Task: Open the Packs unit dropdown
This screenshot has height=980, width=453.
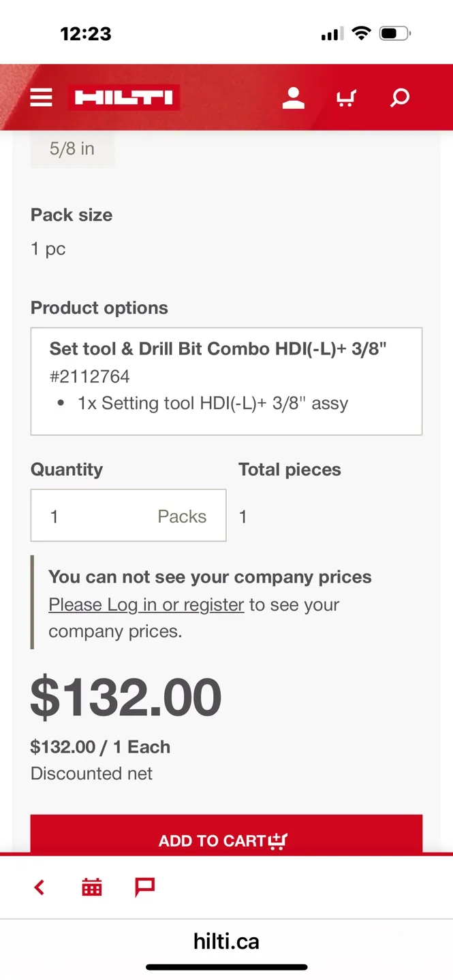Action: pyautogui.click(x=181, y=516)
